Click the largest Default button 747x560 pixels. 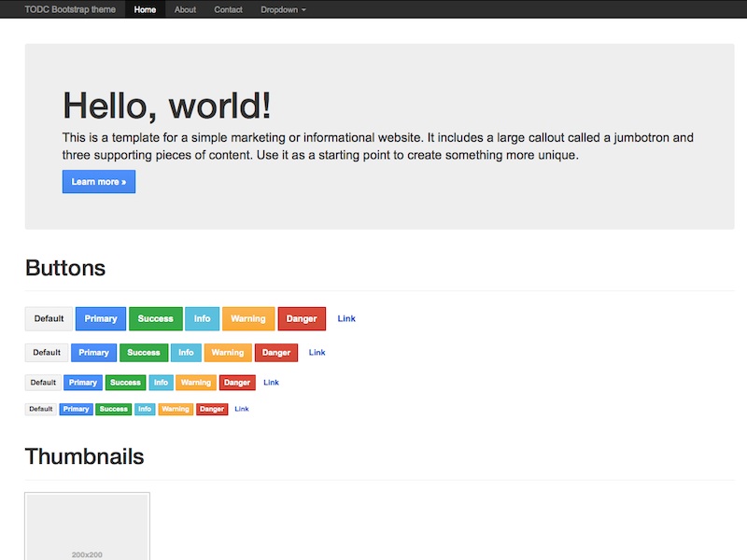pyautogui.click(x=49, y=318)
